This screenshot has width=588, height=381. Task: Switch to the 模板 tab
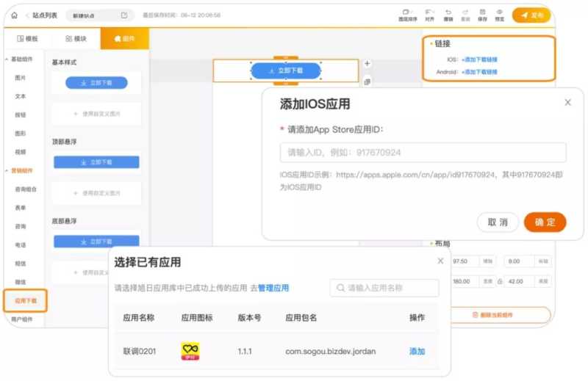coord(28,39)
